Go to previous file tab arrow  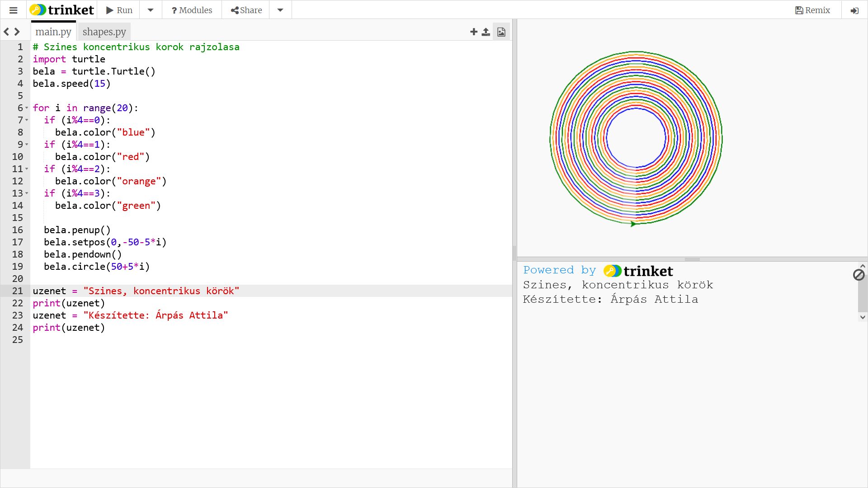pos(6,32)
